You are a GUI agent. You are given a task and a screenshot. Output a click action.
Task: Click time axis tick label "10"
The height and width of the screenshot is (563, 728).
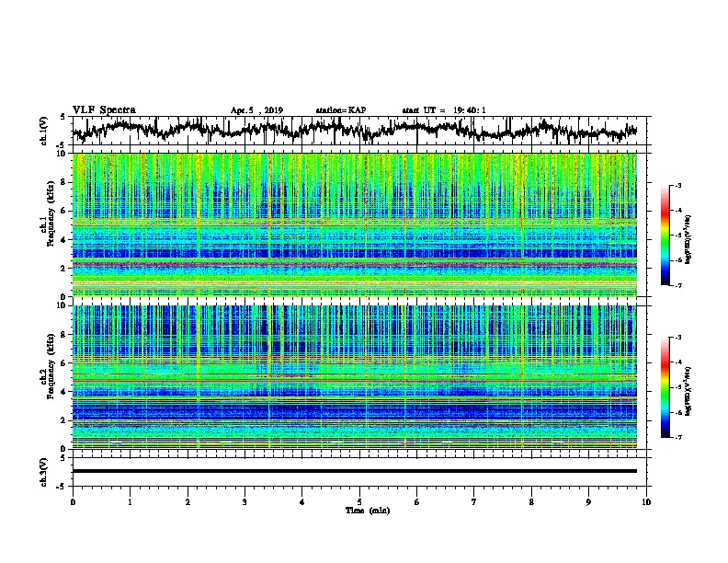[x=646, y=502]
